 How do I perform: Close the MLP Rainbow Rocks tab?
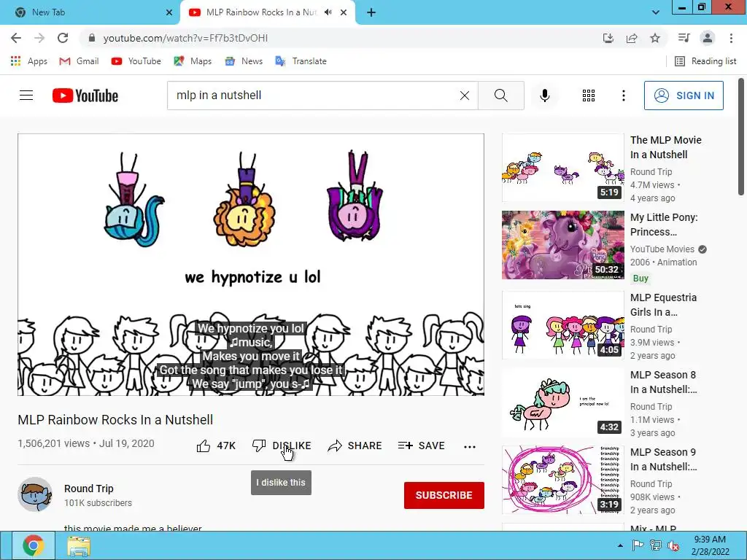(x=344, y=12)
